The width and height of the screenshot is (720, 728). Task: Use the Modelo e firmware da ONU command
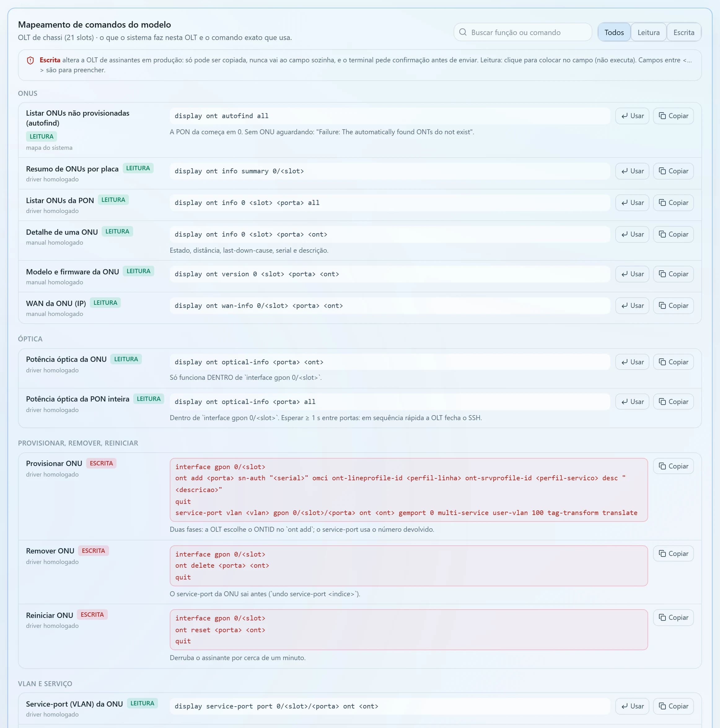632,274
